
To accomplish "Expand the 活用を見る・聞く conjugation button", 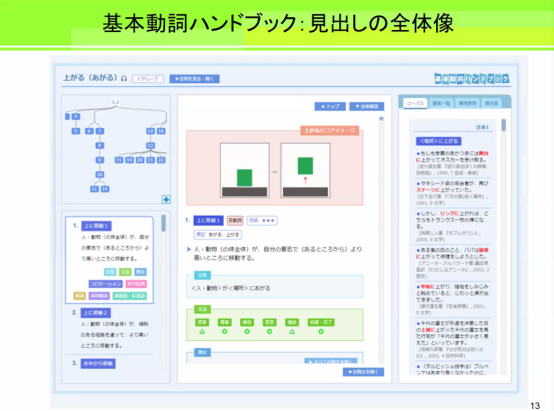I will pos(194,79).
